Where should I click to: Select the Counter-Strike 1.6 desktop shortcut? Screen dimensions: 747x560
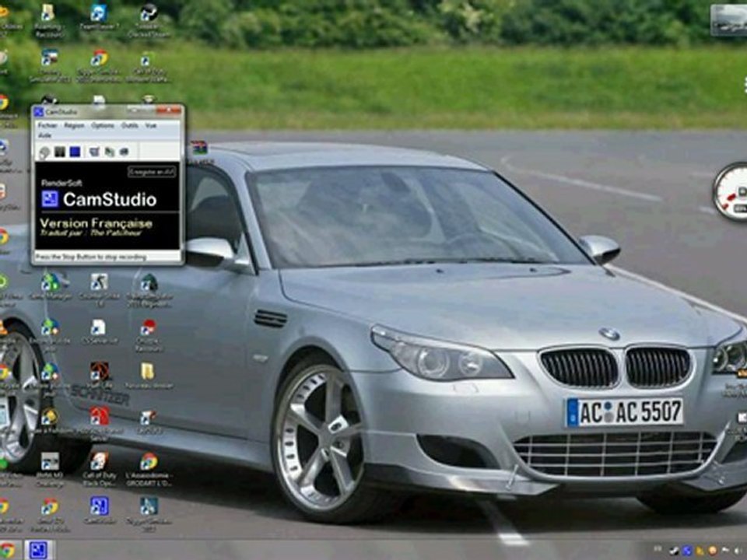coord(99,289)
